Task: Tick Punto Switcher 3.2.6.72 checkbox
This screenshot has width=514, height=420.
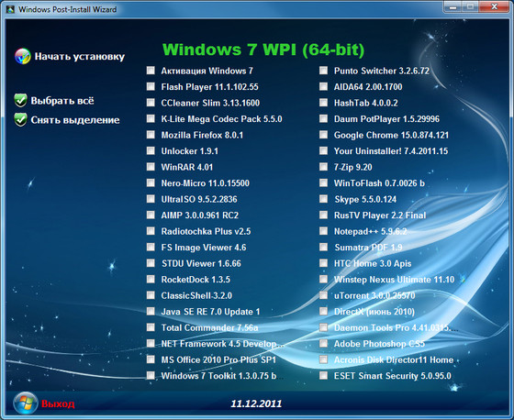Action: click(x=323, y=71)
